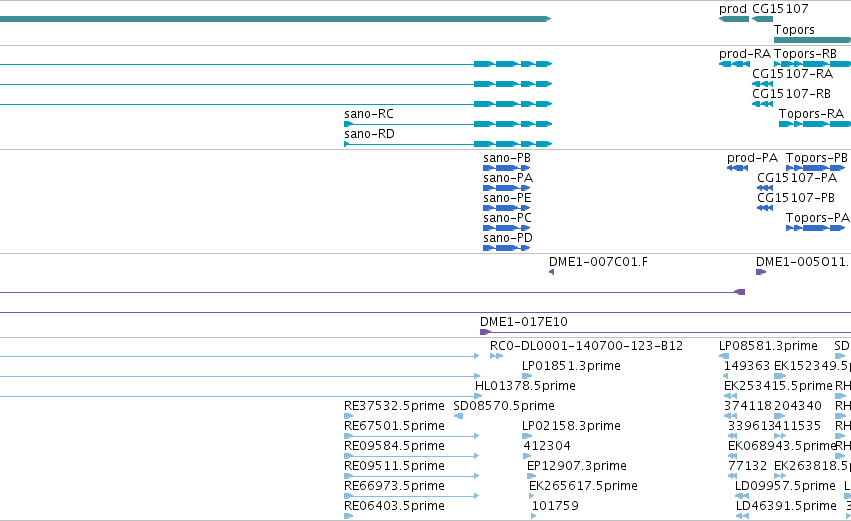Select the RC0-DL0001-140700-123-B12 EST label
851x521 pixels.
coord(586,346)
